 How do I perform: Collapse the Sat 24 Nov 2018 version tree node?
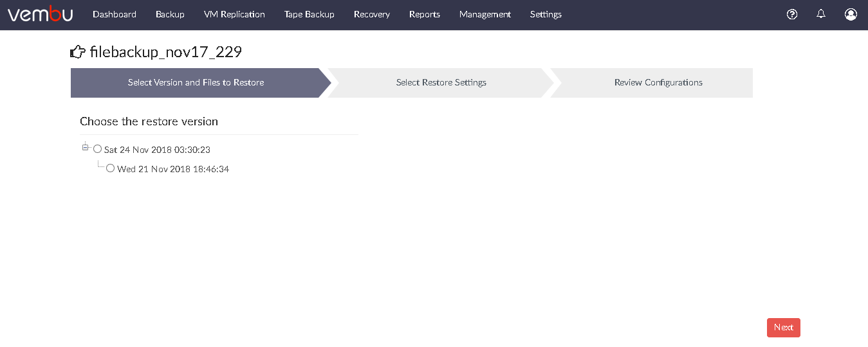coord(85,147)
